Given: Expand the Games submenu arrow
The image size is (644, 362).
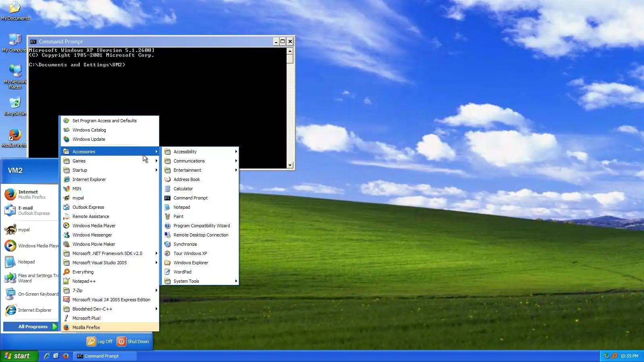Looking at the screenshot, I should tap(156, 161).
